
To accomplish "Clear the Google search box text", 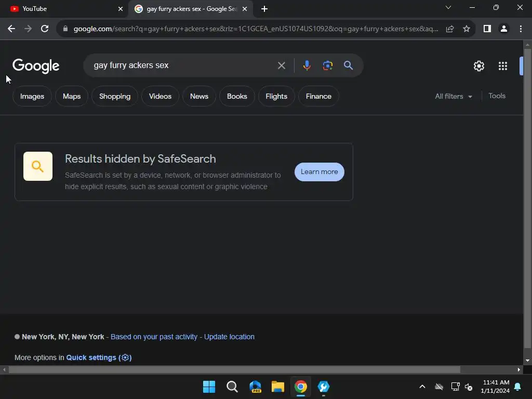I will pos(282,65).
